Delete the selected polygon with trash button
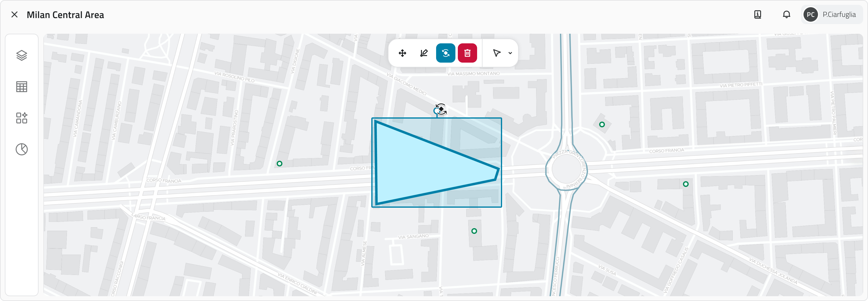This screenshot has width=868, height=301. point(467,53)
